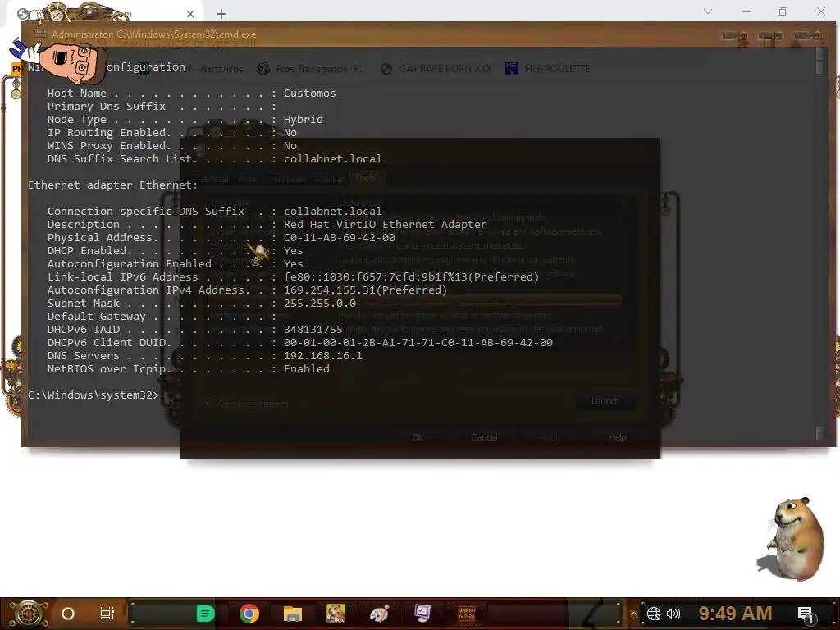The width and height of the screenshot is (840, 630).
Task: Click NetBIOS over Tcpip value 'Enabled'
Action: (307, 368)
